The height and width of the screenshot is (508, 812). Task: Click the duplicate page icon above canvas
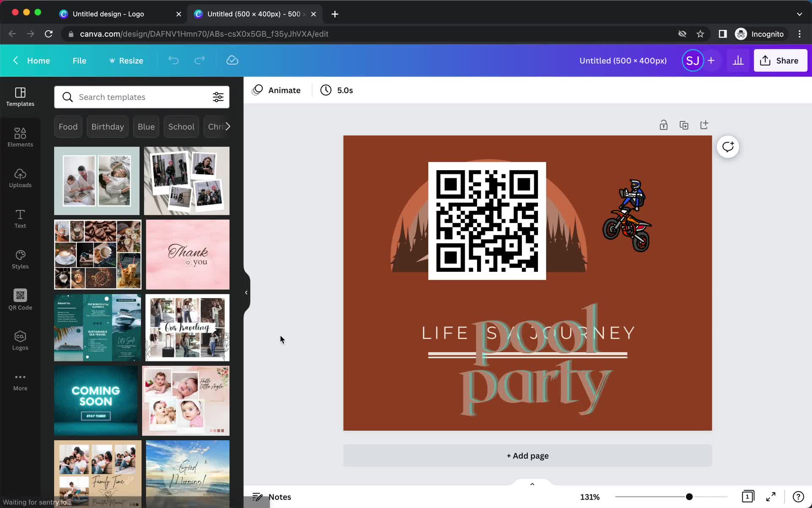click(x=684, y=125)
